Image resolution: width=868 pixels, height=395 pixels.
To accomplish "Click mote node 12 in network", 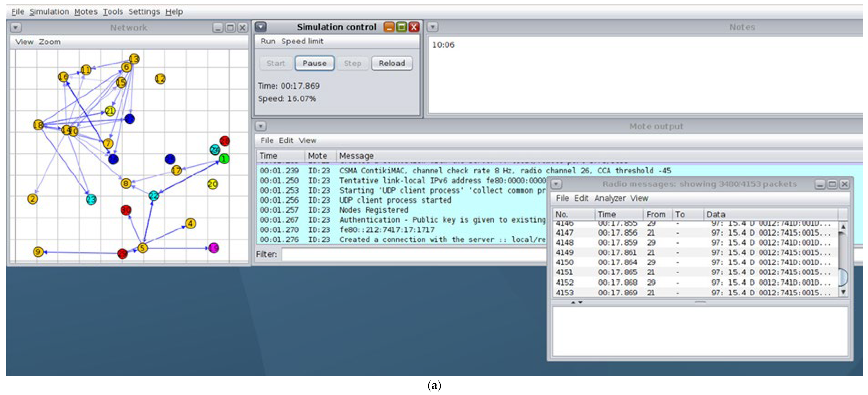I will pyautogui.click(x=160, y=79).
